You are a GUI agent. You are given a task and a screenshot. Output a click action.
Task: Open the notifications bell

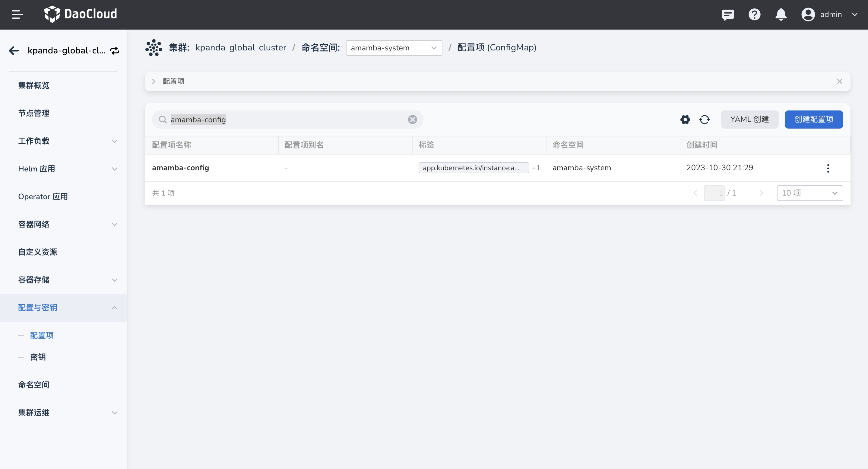(781, 14)
